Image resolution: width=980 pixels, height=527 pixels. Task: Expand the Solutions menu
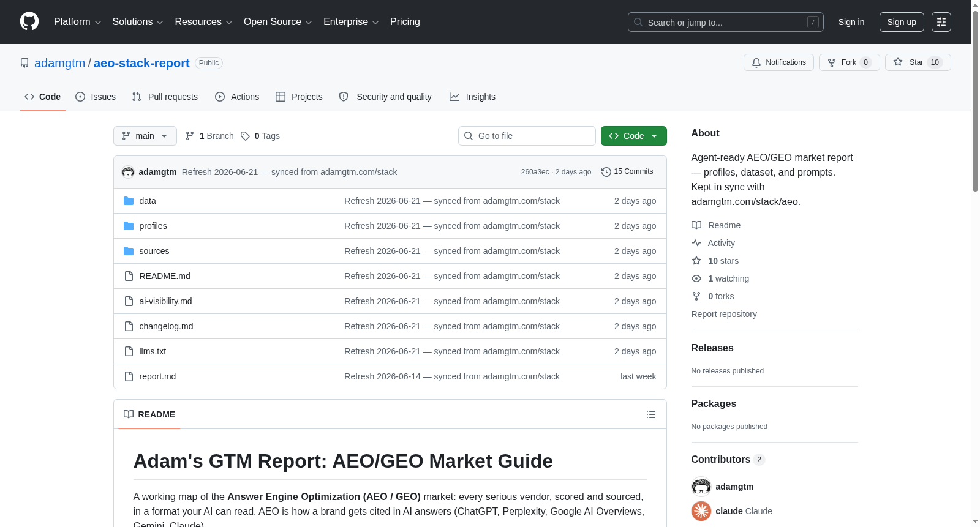pos(138,22)
